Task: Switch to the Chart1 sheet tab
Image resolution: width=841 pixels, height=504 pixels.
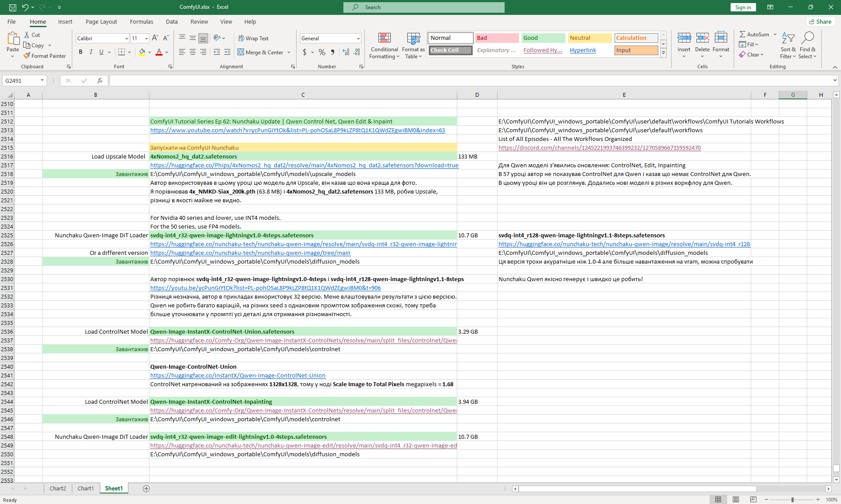Action: coord(85,488)
